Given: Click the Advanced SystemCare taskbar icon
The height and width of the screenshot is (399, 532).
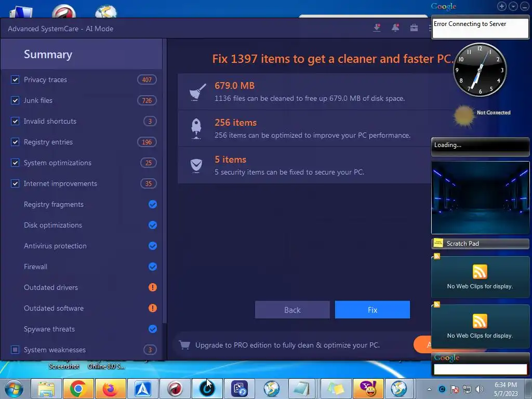Looking at the screenshot, I should point(207,389).
